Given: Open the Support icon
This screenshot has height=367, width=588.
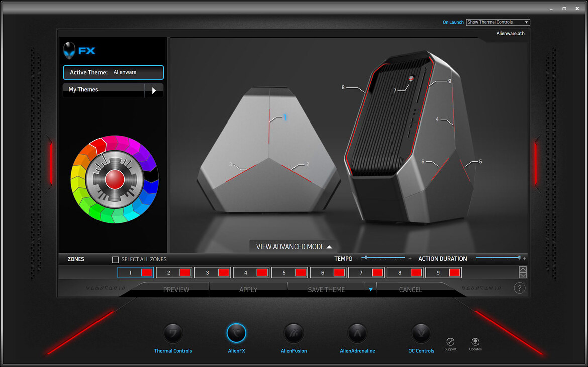Looking at the screenshot, I should pyautogui.click(x=450, y=342).
